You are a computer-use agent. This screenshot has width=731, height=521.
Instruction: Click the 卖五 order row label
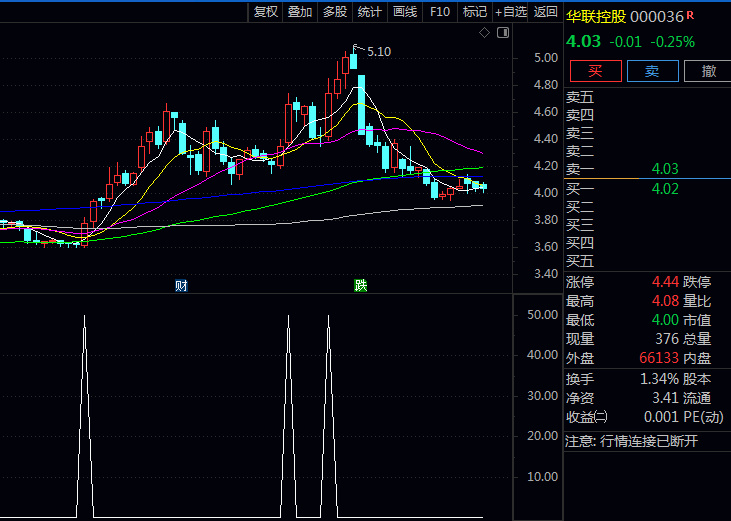coord(580,97)
